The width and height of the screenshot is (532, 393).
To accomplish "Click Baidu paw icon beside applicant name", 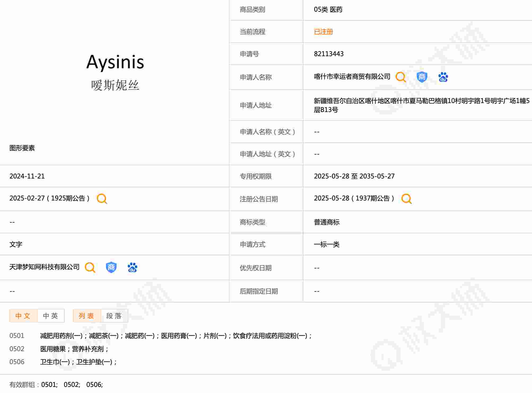I will point(443,77).
